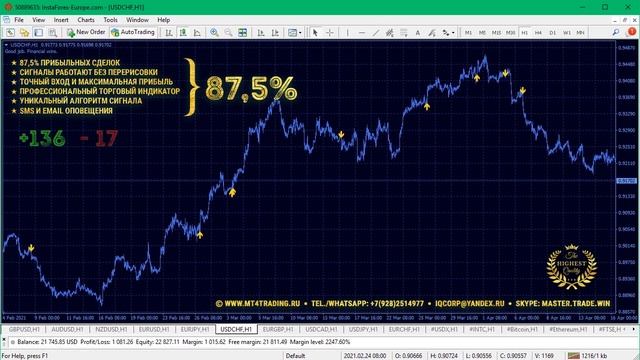Switch to the EURCHF,H1 chart tab

[404, 329]
